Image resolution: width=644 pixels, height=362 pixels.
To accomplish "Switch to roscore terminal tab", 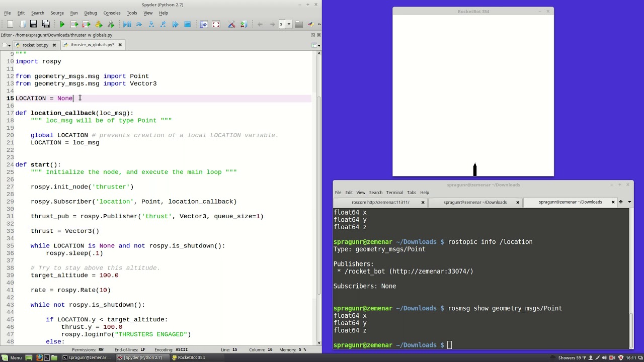I will pos(380,202).
